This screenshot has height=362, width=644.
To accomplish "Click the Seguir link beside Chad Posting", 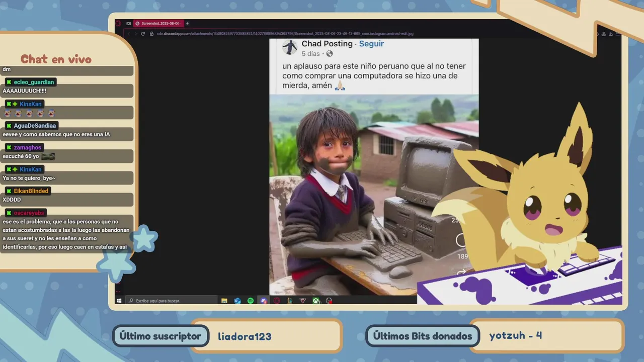I will (371, 44).
